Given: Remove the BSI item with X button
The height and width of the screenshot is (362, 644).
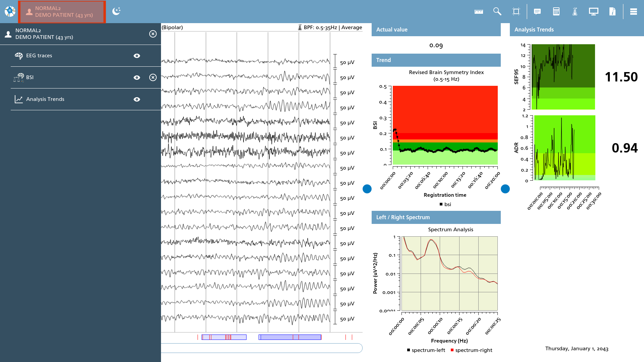Looking at the screenshot, I should (153, 77).
